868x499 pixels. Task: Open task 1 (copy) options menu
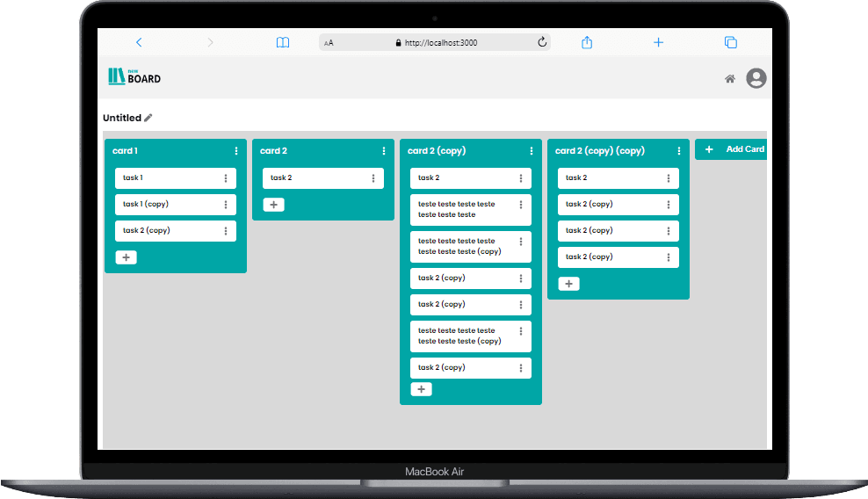pos(226,205)
